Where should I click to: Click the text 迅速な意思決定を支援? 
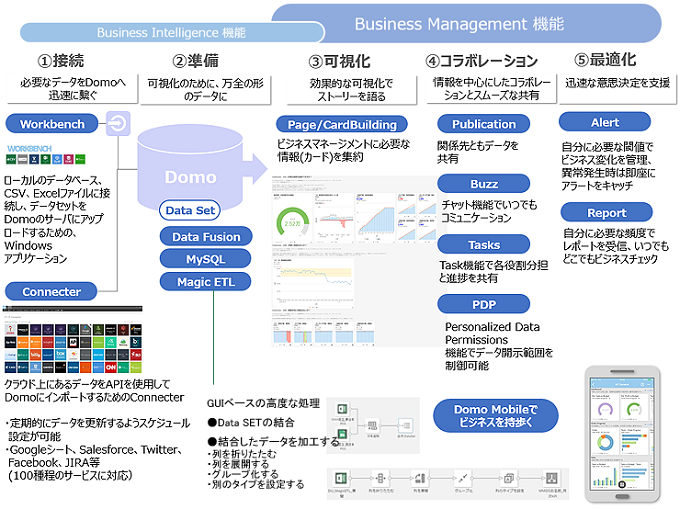[618, 82]
